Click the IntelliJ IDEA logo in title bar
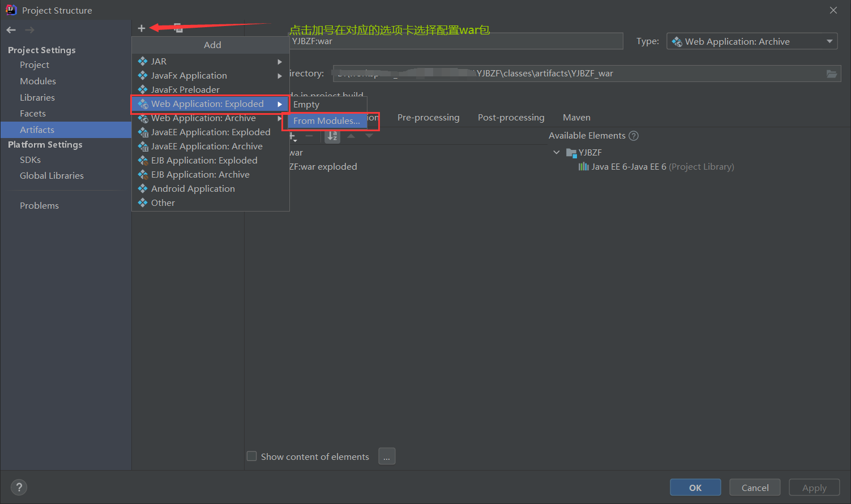Screen dimensions: 851x504 coord(11,10)
